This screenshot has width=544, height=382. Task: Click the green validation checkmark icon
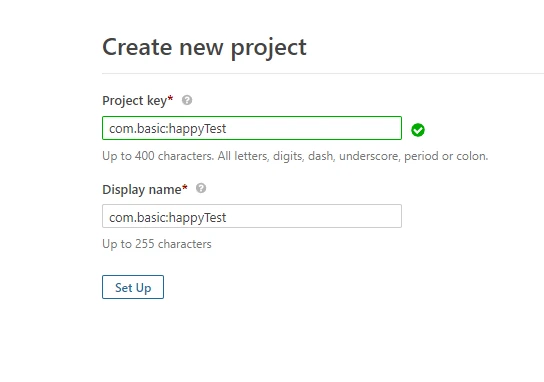(x=418, y=130)
